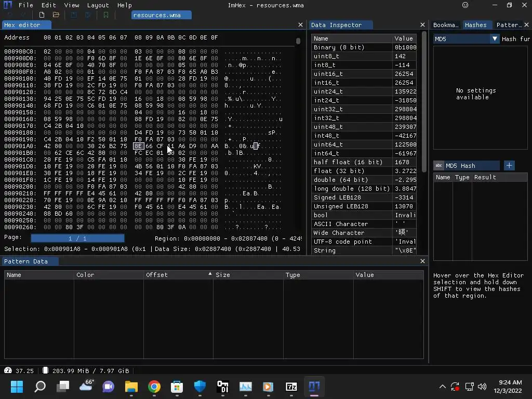Open the Windows Start menu
The image size is (532, 399).
[17, 387]
